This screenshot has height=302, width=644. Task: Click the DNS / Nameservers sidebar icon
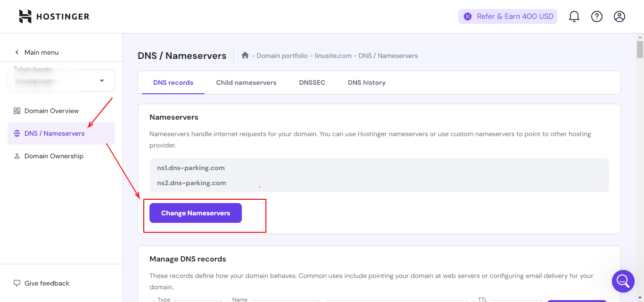pos(17,133)
